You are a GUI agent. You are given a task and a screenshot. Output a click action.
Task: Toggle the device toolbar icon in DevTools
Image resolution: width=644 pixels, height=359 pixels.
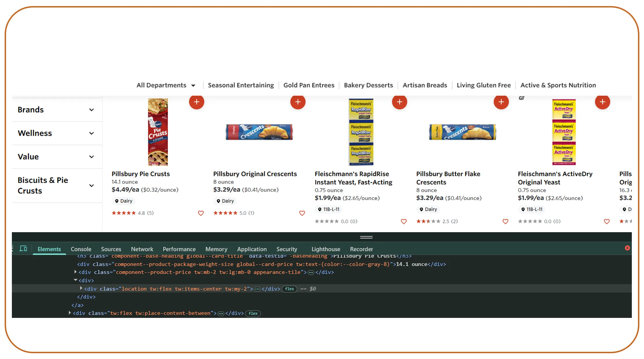click(23, 249)
